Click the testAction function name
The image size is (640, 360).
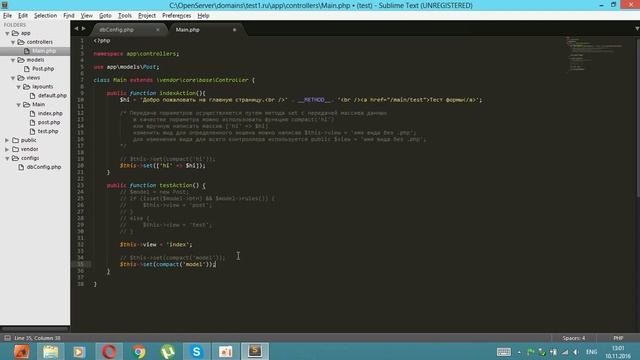[176, 185]
